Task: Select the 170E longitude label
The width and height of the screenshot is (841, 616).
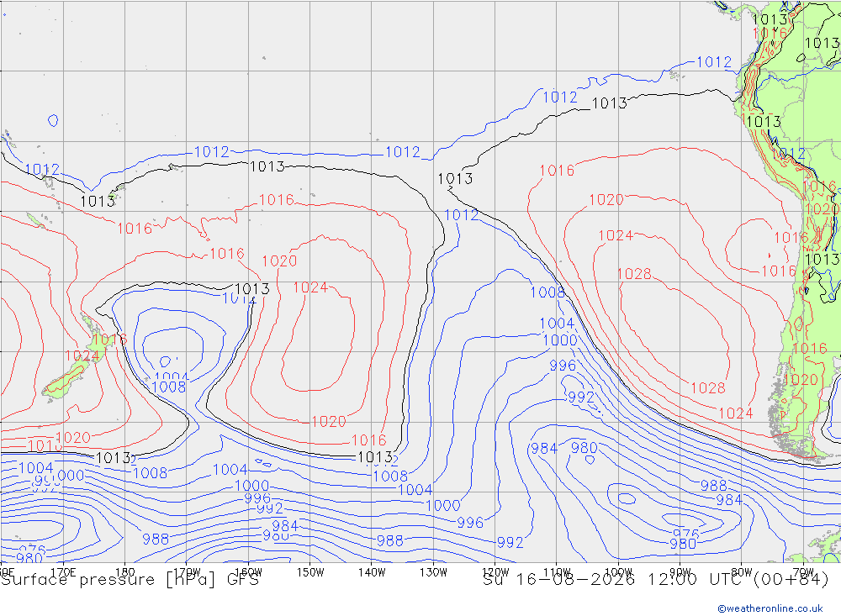Action: [x=63, y=571]
